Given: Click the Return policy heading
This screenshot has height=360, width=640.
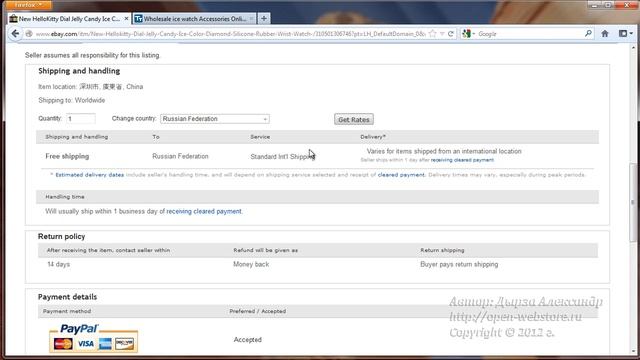Looking at the screenshot, I should (62, 237).
